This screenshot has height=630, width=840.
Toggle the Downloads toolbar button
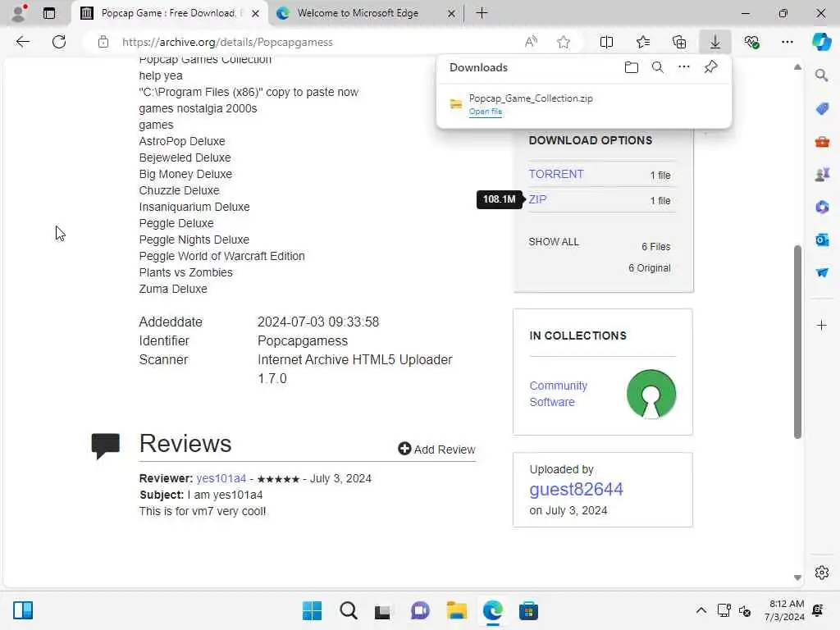pos(715,42)
